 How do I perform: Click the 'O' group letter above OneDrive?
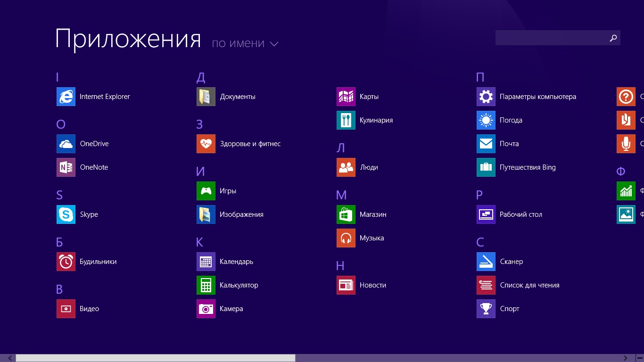(61, 124)
